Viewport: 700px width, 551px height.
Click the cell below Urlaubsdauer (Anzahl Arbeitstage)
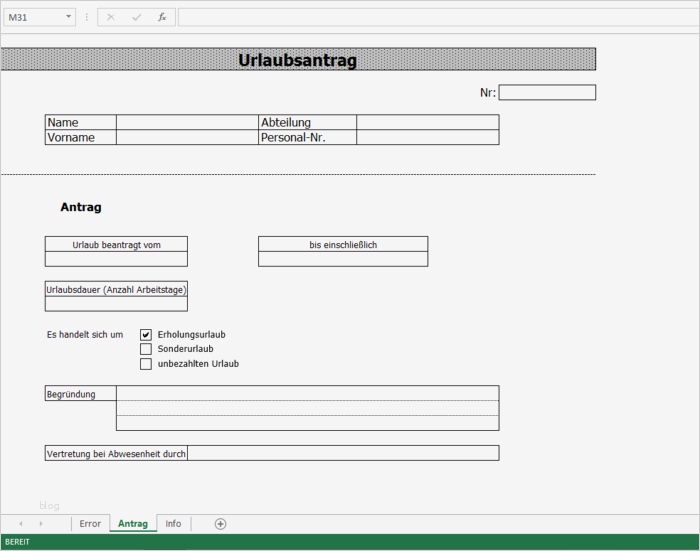(x=117, y=304)
